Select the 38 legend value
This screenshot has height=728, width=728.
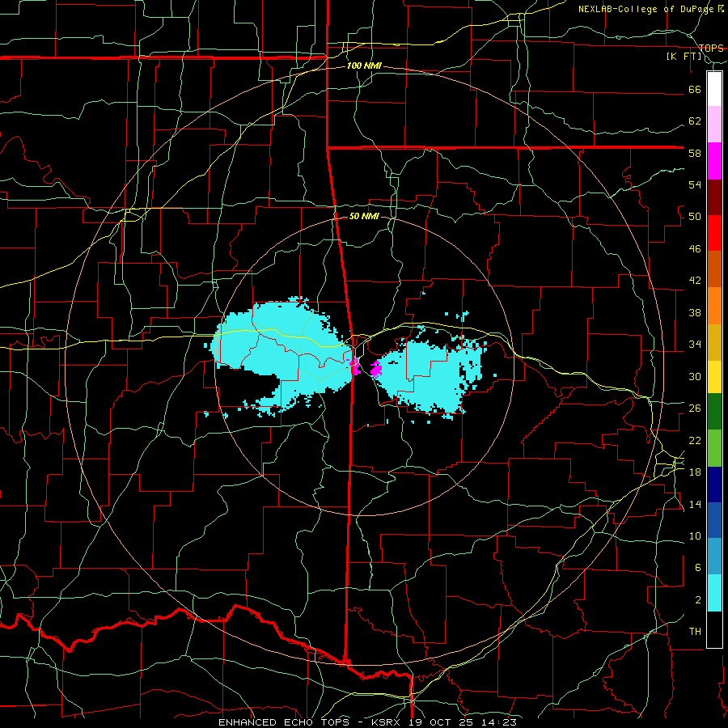click(695, 312)
